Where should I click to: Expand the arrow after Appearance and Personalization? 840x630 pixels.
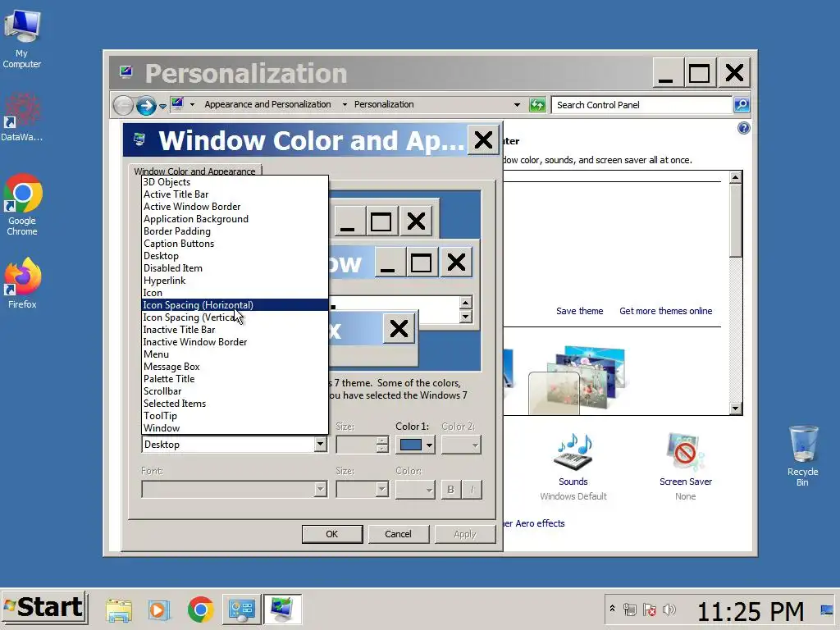[345, 104]
